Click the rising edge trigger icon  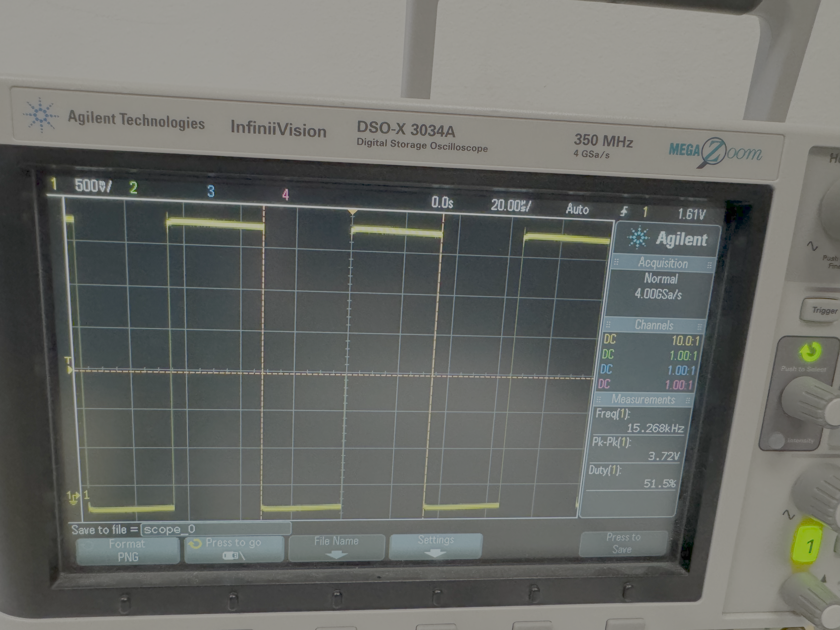point(624,211)
